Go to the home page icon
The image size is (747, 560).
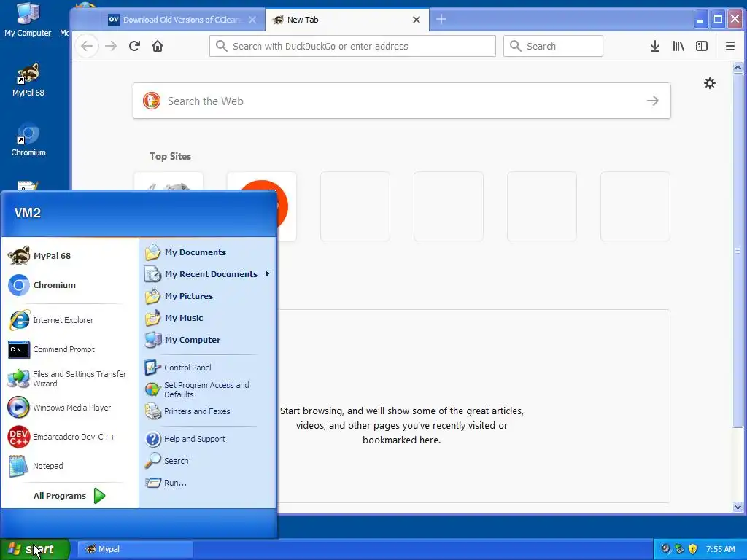[x=158, y=46]
